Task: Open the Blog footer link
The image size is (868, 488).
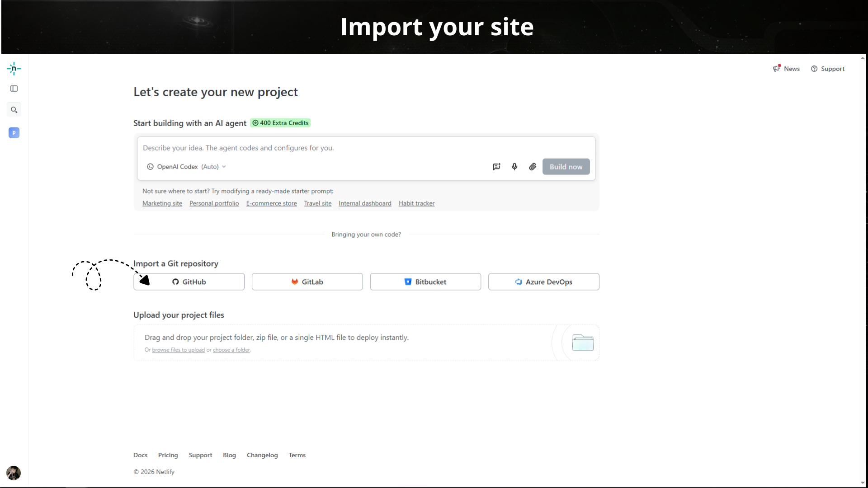Action: click(x=229, y=455)
